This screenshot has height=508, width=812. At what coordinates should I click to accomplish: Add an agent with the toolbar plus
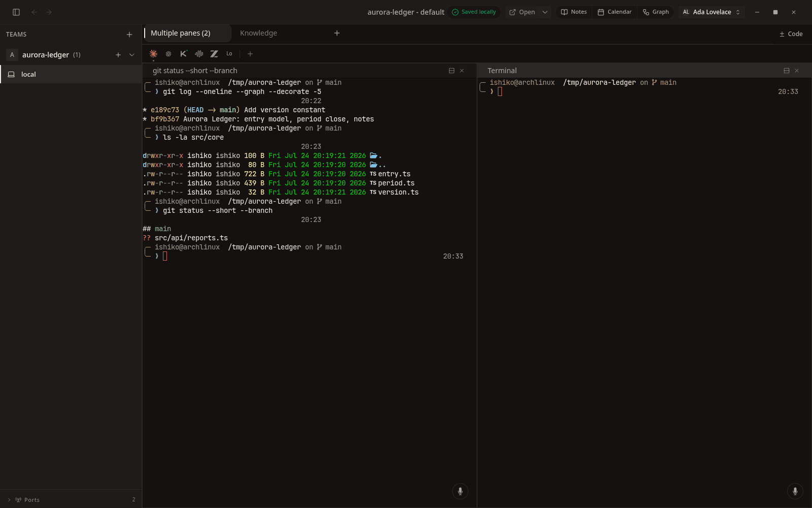tap(250, 54)
